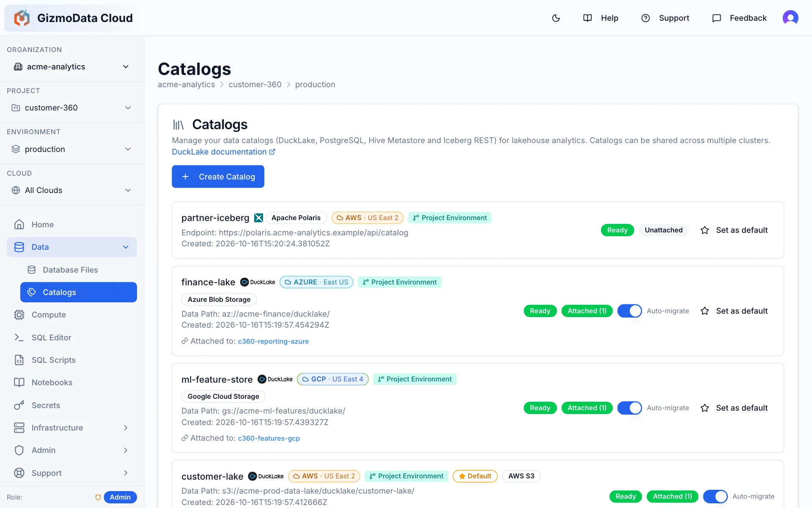812x508 pixels.
Task: Switch to dark mode with moon icon
Action: click(x=556, y=18)
